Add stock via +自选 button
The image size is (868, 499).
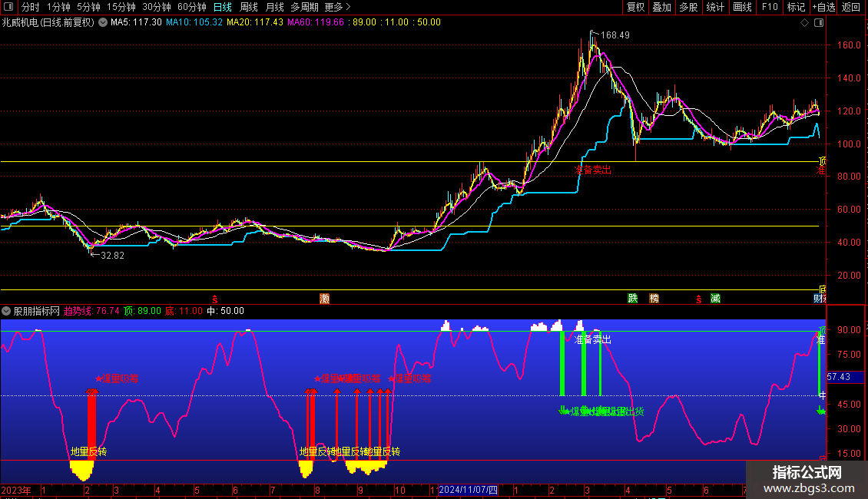(x=823, y=7)
